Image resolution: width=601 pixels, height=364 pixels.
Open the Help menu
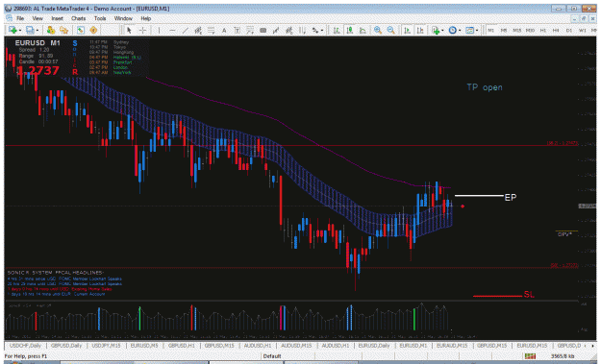(145, 18)
